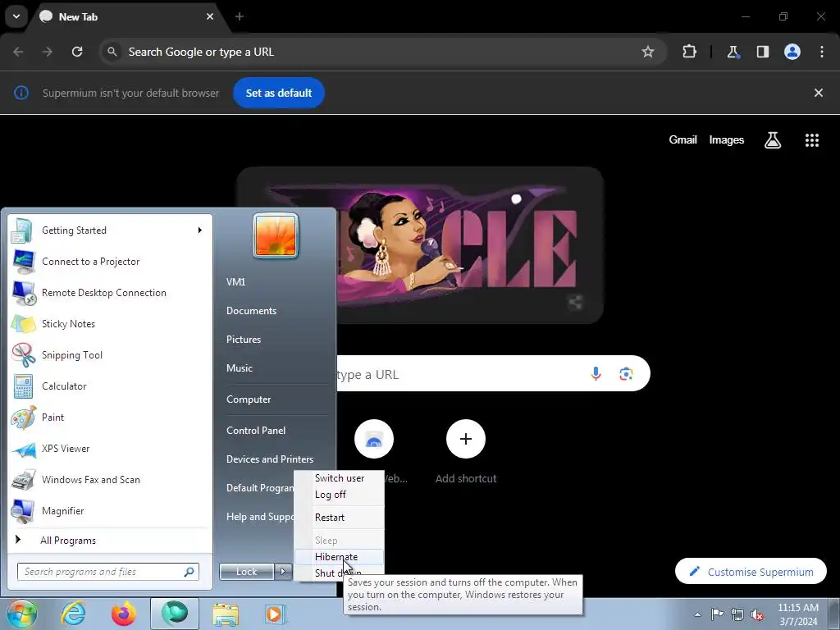Open Control Panel

pos(256,430)
